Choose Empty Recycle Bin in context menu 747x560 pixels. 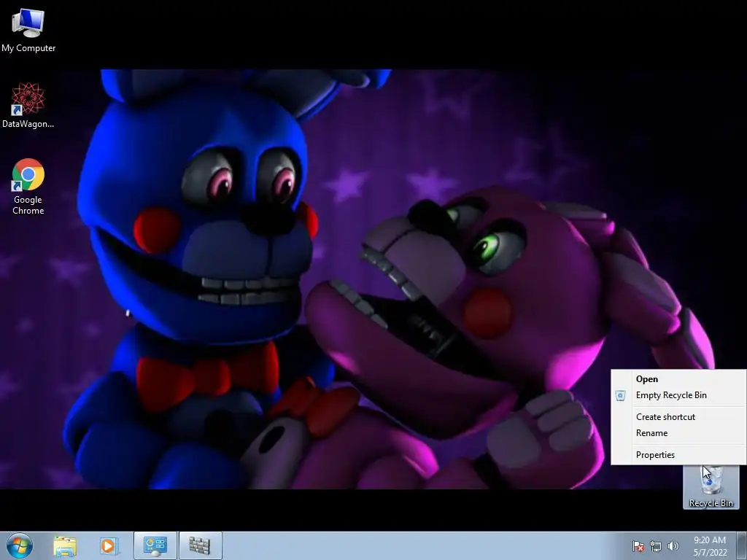coord(678,395)
